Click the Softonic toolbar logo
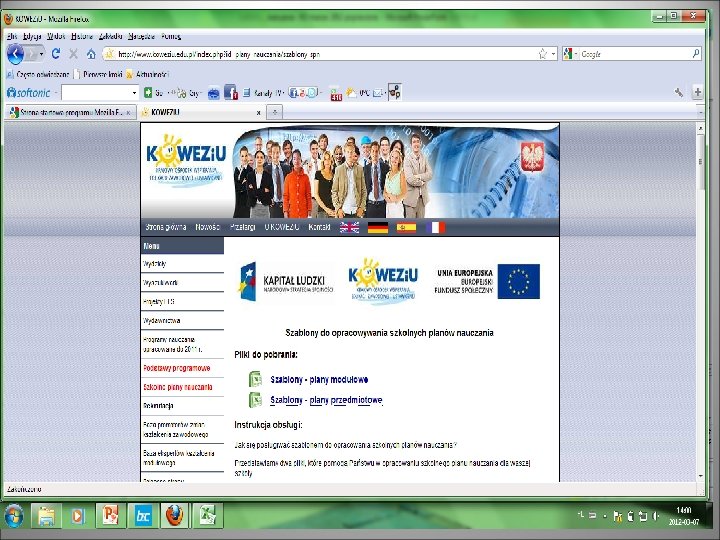The width and height of the screenshot is (720, 540). tap(28, 93)
